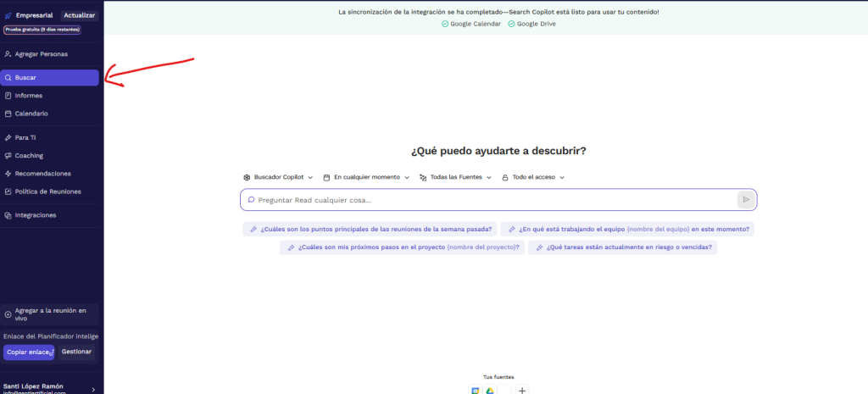Image resolution: width=868 pixels, height=394 pixels.
Task: Click the Tus fuentes label
Action: (x=498, y=377)
